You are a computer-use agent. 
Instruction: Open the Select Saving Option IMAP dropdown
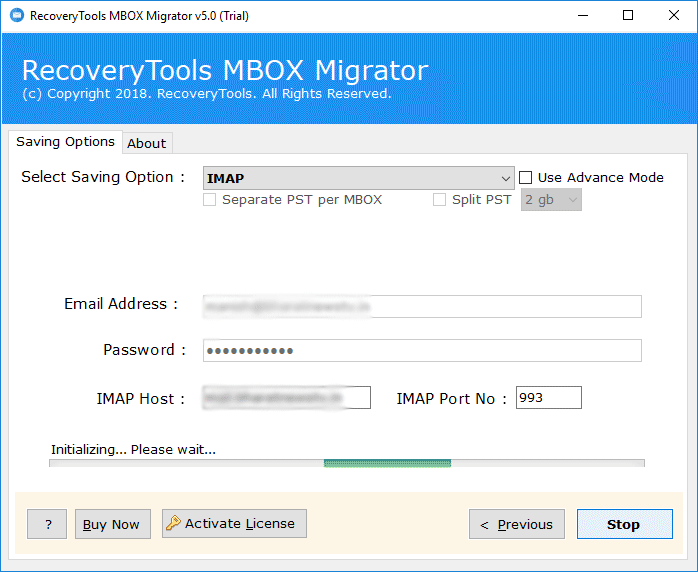click(358, 178)
